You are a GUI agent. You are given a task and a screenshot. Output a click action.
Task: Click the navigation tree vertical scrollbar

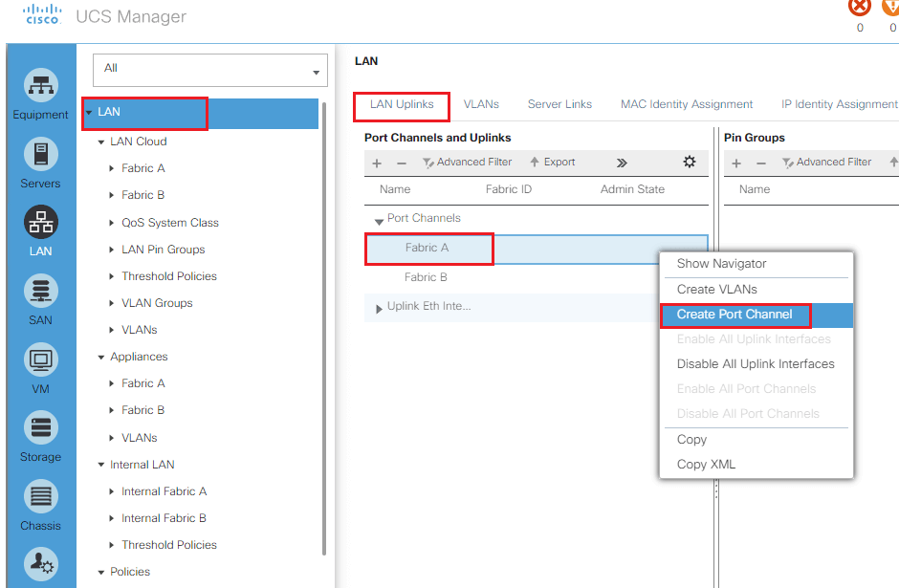pos(324,329)
